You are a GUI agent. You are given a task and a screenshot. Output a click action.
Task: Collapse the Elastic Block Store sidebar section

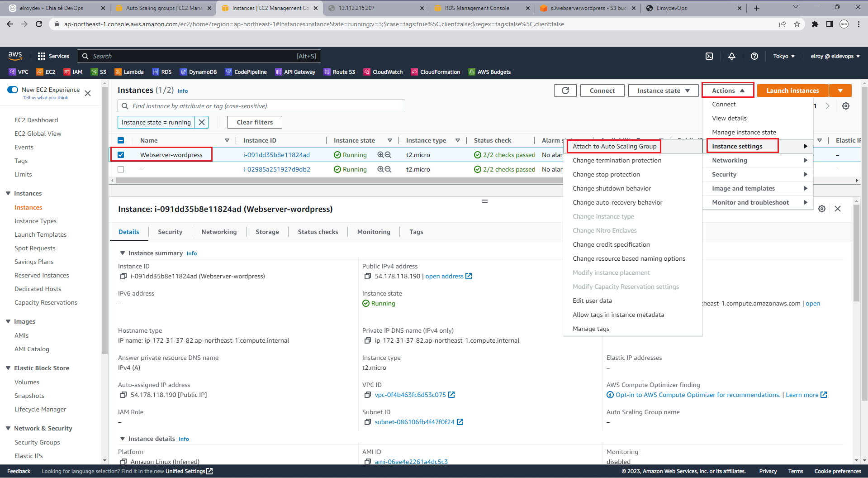(x=8, y=368)
